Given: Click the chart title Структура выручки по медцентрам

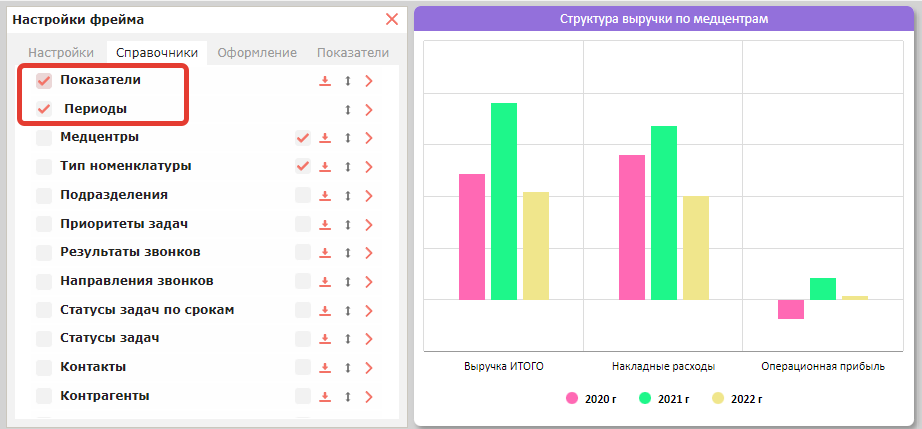Looking at the screenshot, I should click(664, 19).
